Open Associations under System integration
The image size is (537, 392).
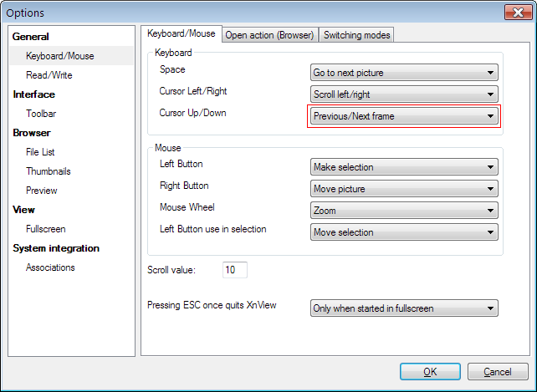click(50, 267)
